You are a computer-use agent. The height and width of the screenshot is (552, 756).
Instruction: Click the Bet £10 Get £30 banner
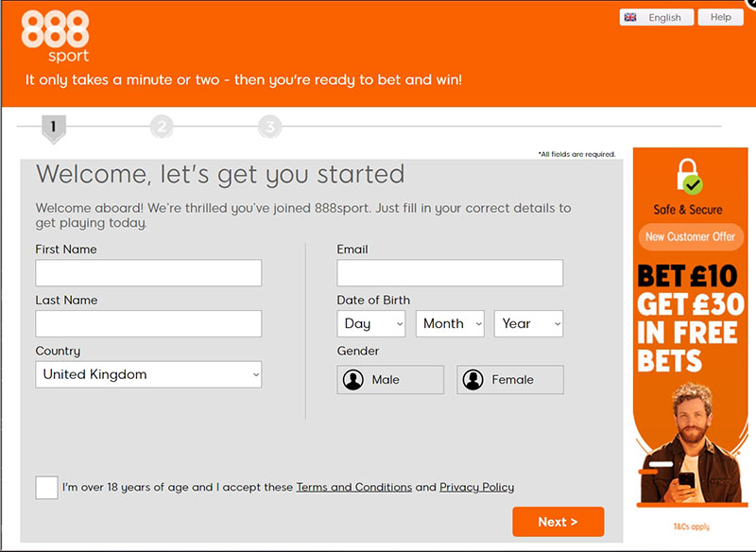click(691, 319)
